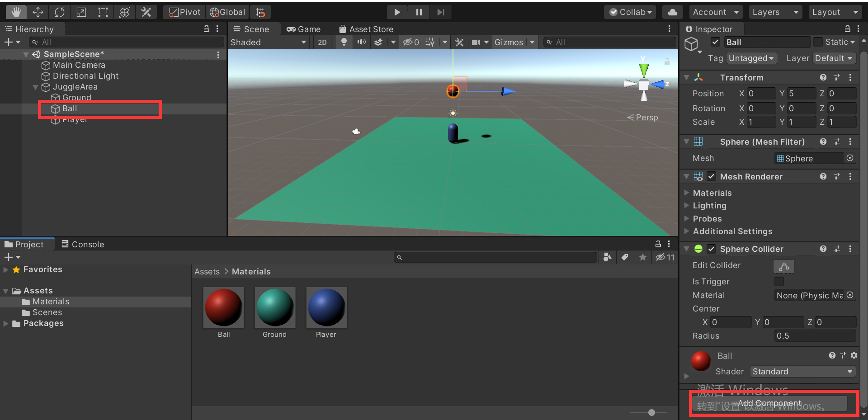Select the Hand tool
Viewport: 868px width, 420px height.
(16, 12)
